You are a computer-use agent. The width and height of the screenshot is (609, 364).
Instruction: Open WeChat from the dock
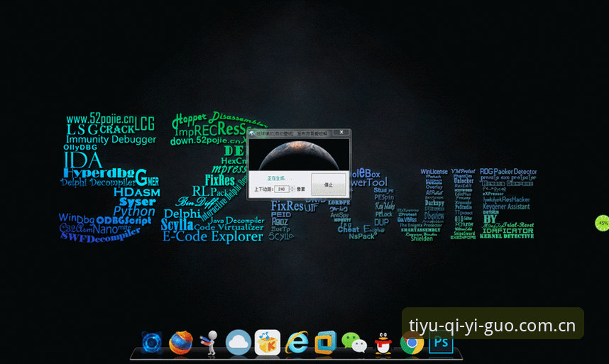click(x=353, y=343)
